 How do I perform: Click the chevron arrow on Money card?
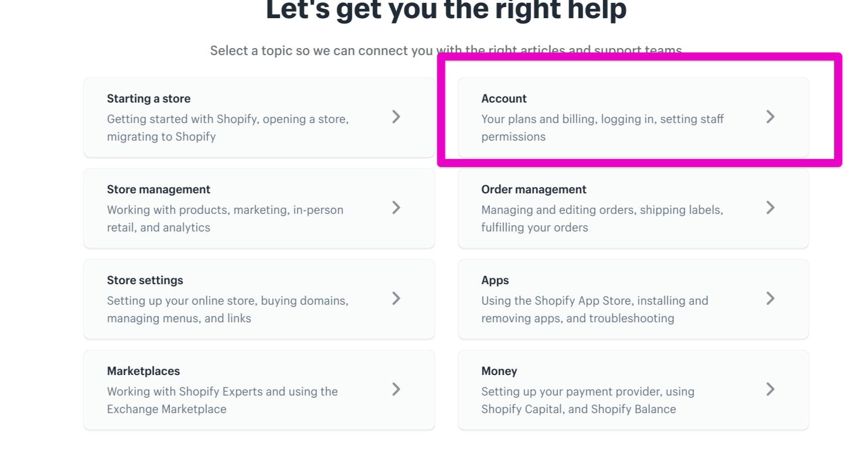770,389
